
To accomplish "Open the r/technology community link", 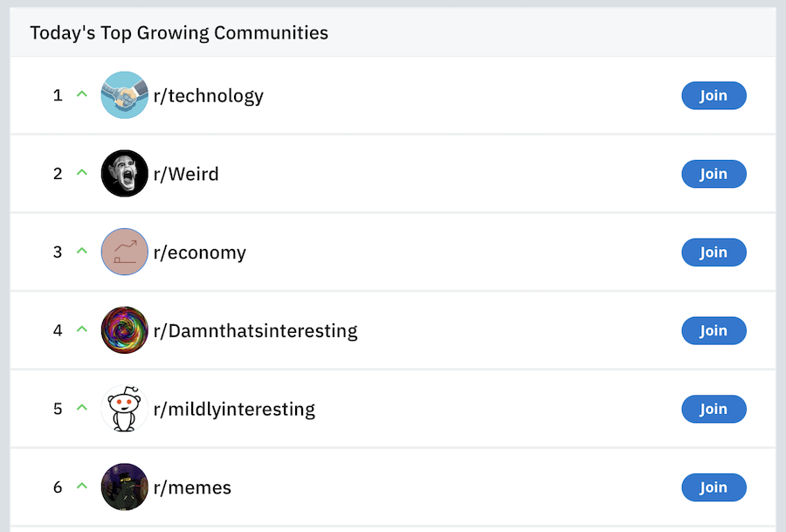I will click(208, 95).
